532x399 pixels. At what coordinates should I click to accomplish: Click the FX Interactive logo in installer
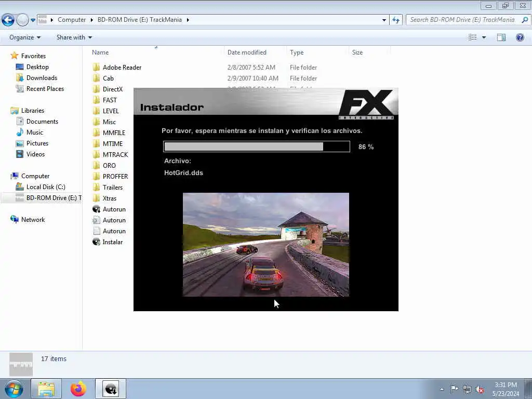366,104
